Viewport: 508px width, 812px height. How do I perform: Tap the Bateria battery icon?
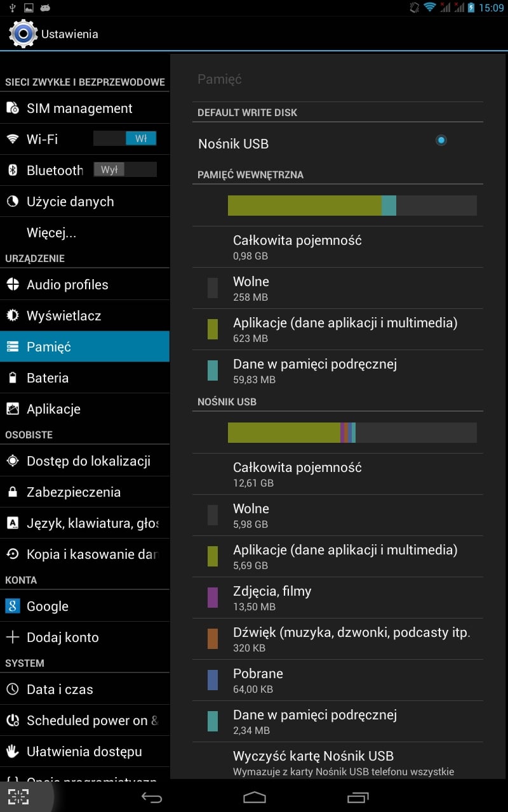click(x=13, y=378)
